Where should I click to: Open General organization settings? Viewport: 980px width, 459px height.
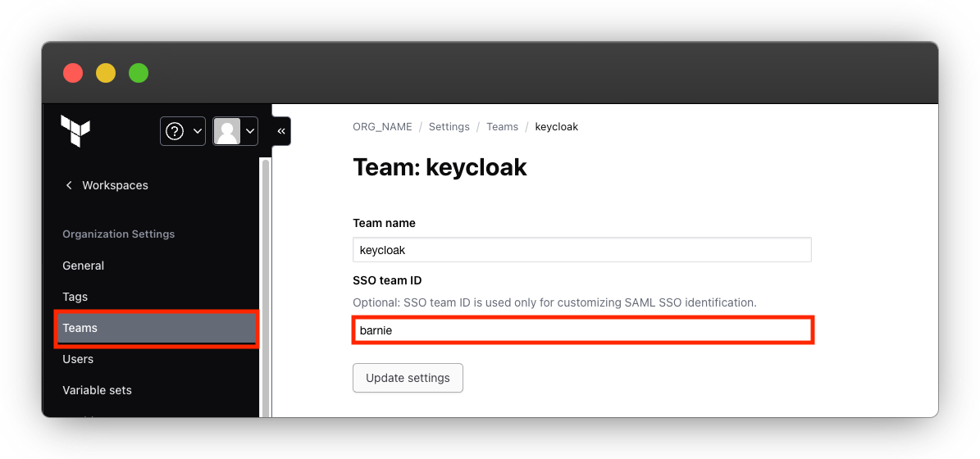(83, 266)
